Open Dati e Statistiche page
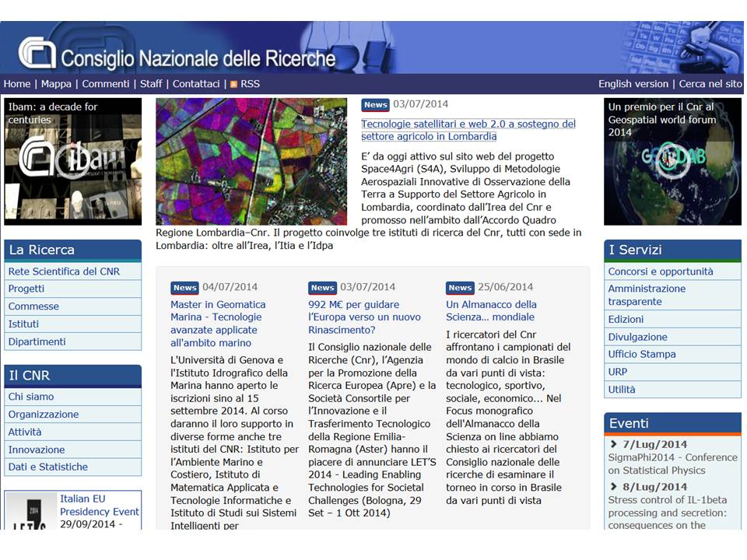Screen dimensions: 747x560 click(x=73, y=467)
